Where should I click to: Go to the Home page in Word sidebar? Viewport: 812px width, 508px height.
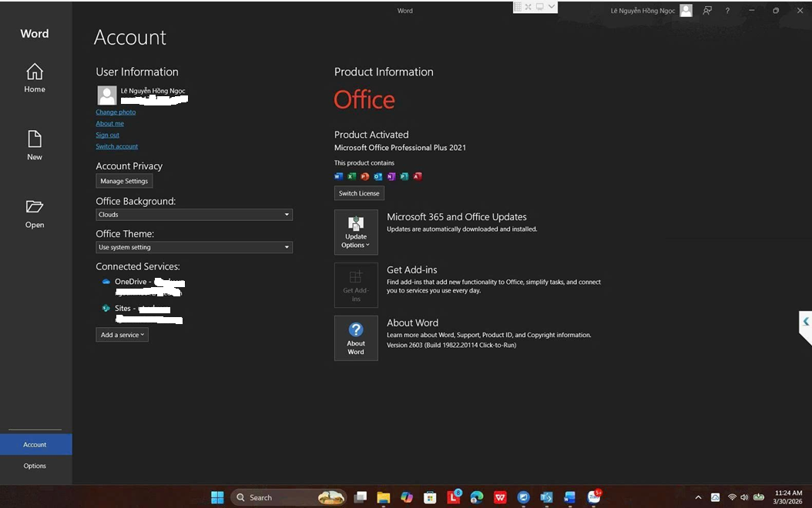point(35,78)
